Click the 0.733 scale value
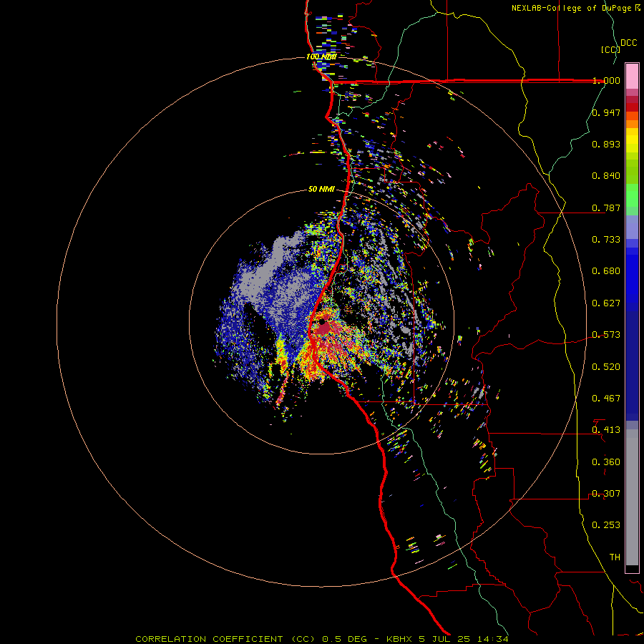 tap(606, 240)
